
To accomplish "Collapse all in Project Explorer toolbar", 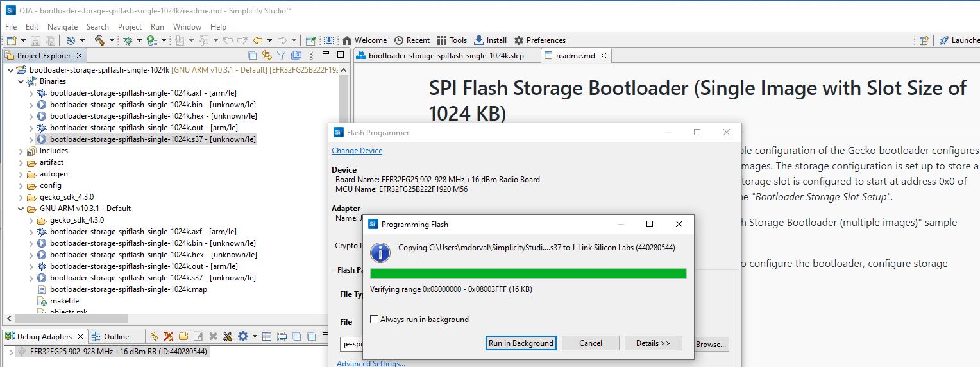I will (x=253, y=55).
